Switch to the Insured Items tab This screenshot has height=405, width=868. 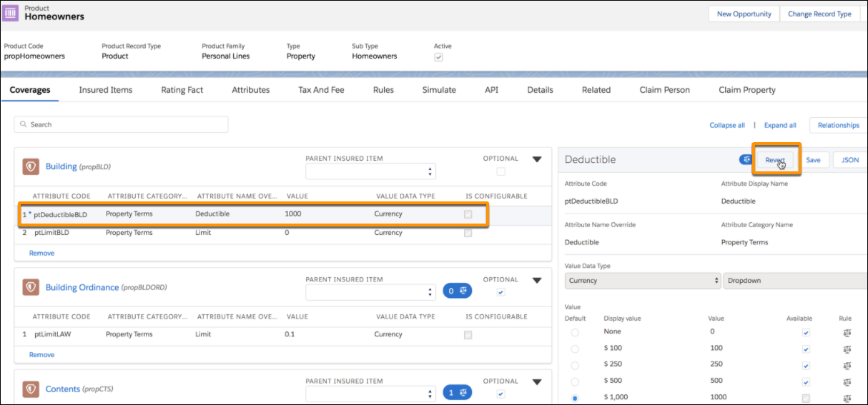105,90
